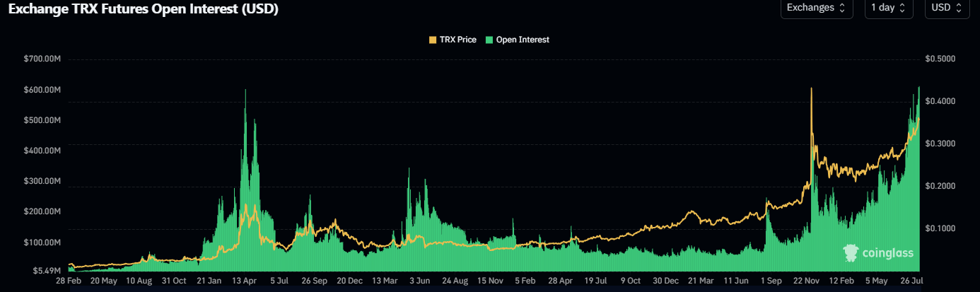Click the '20 May' date label
This screenshot has width=980, height=292.
point(104,281)
